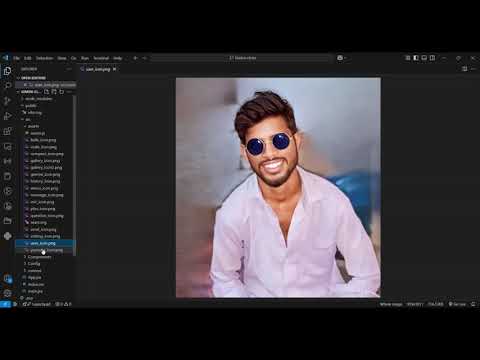Click the command center search box
The height and width of the screenshot is (360, 480).
tap(241, 58)
